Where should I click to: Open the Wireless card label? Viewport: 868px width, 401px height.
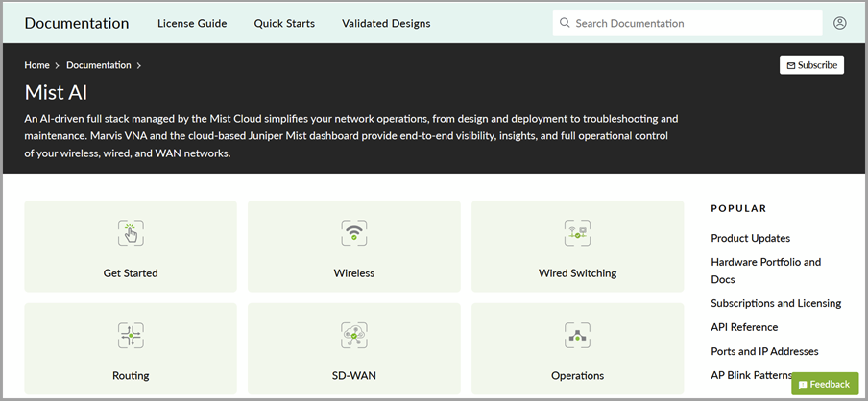[354, 273]
